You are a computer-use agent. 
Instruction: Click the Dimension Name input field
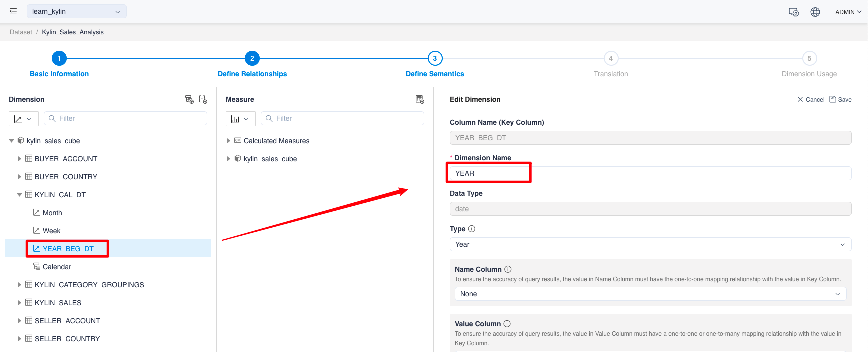(650, 173)
